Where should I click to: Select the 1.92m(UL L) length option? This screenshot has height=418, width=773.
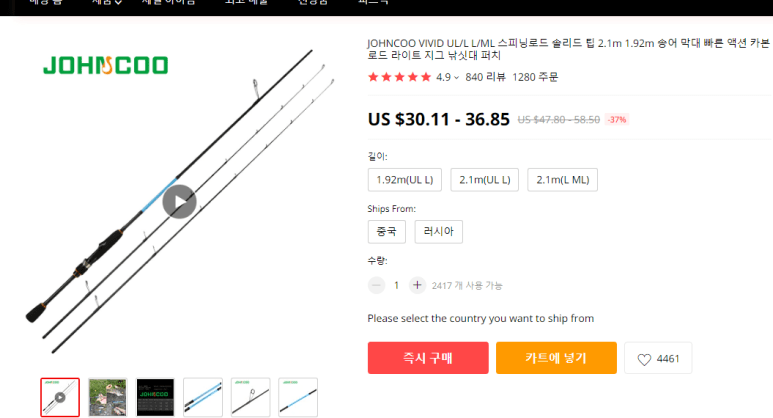coord(405,180)
